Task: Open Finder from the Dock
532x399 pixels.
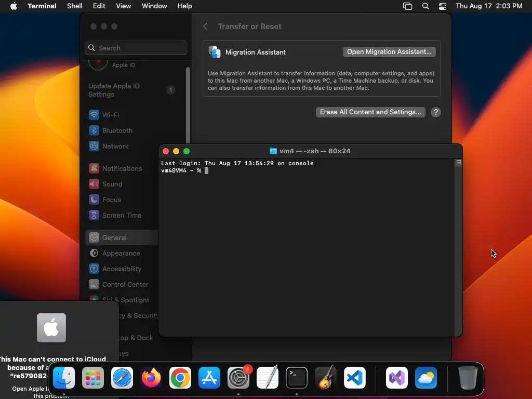Action: pyautogui.click(x=64, y=378)
